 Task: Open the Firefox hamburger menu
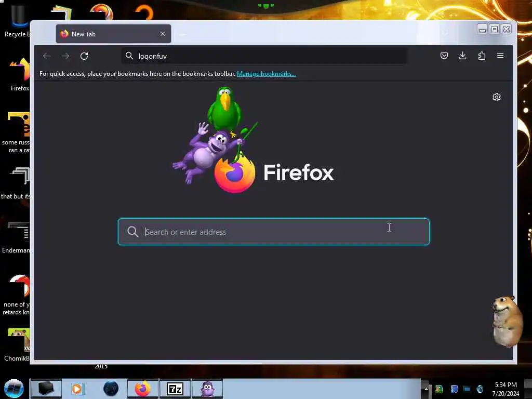click(500, 56)
